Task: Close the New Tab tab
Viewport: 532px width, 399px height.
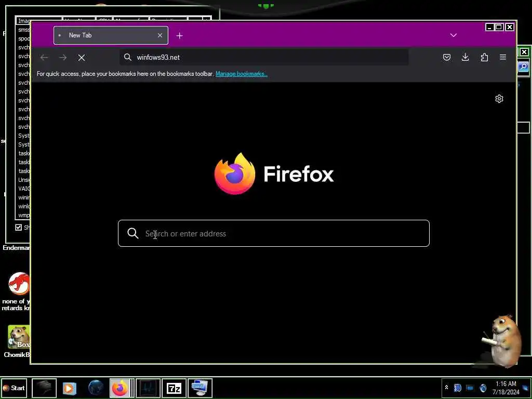Action: click(160, 35)
